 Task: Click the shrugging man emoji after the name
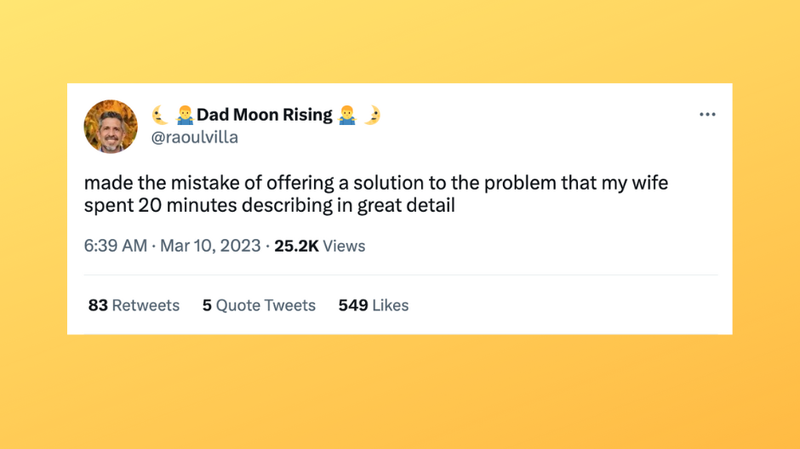pyautogui.click(x=347, y=115)
